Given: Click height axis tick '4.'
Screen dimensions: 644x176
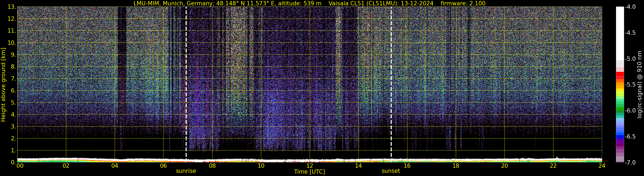Looking at the screenshot, I should point(13,115).
